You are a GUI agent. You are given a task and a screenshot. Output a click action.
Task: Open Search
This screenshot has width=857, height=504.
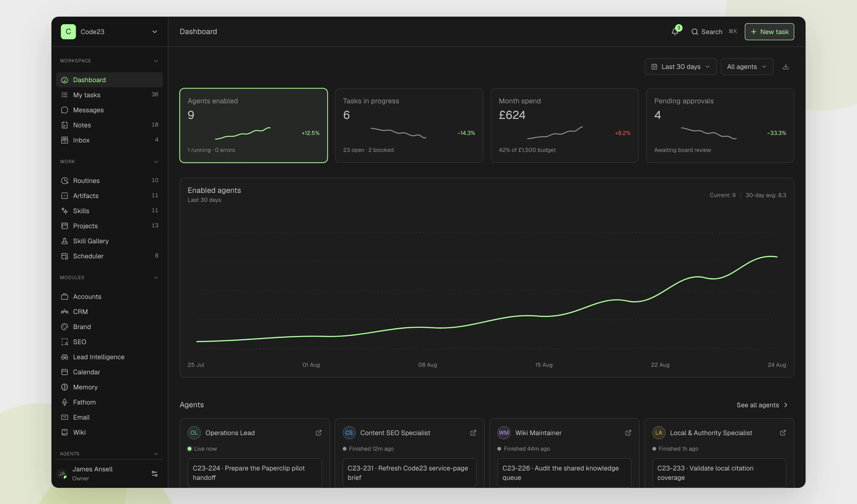coord(714,32)
